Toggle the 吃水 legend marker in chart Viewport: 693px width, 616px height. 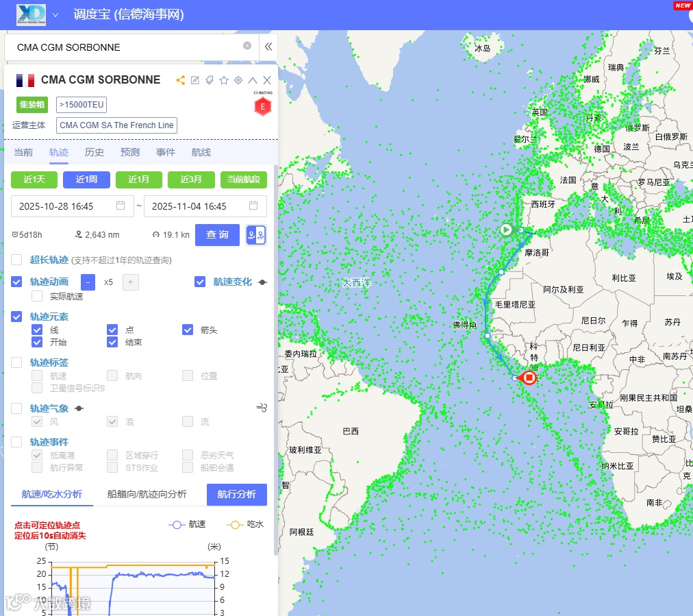pyautogui.click(x=235, y=525)
